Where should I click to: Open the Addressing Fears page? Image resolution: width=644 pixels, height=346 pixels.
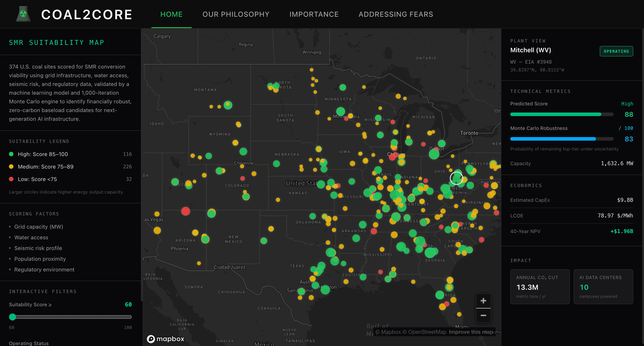396,14
